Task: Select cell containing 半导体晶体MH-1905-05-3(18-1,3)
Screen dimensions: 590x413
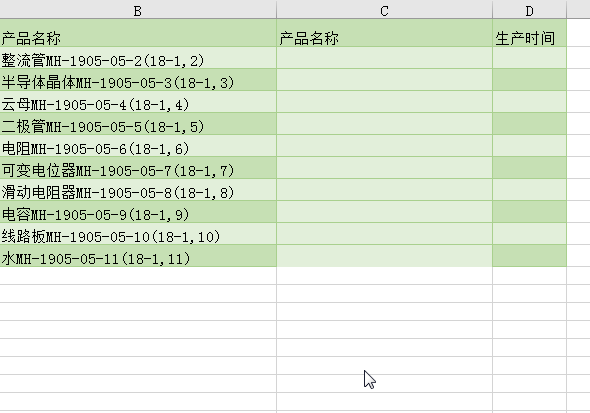Action: tap(138, 80)
